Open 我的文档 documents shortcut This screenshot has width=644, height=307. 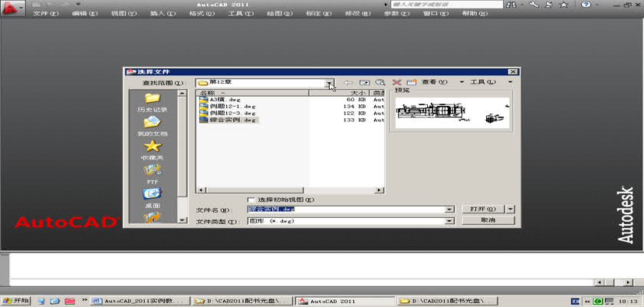tap(153, 127)
